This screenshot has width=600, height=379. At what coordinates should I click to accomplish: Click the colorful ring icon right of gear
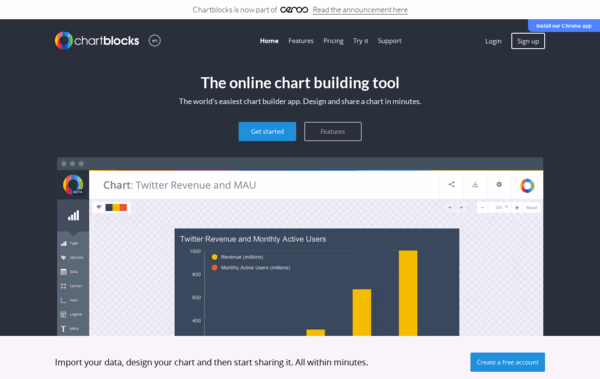tap(527, 185)
